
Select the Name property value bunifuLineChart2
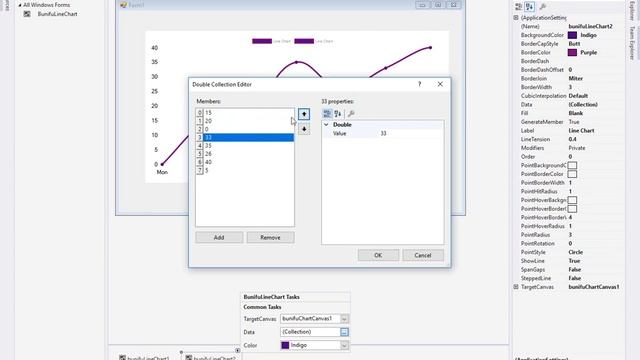click(591, 26)
